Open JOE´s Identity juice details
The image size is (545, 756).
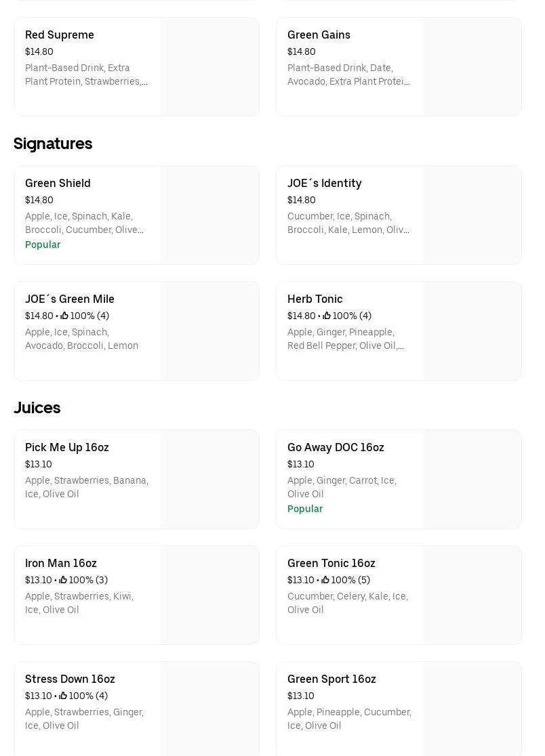324,183
